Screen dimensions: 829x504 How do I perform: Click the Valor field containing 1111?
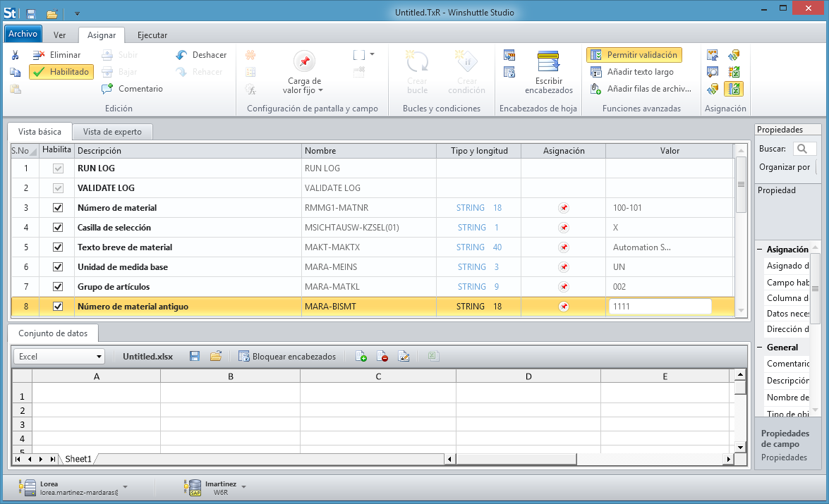(660, 307)
